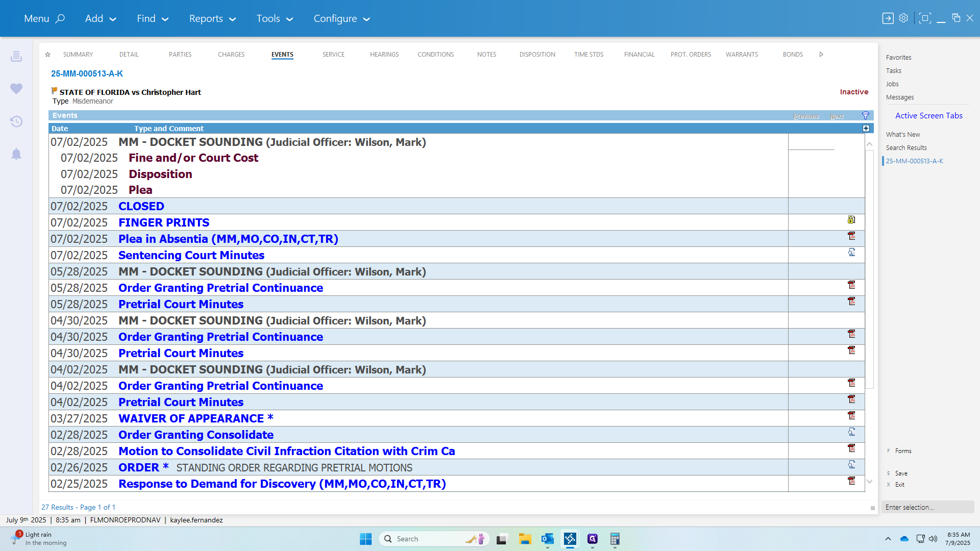Click the filter funnel icon in Events header

[866, 116]
